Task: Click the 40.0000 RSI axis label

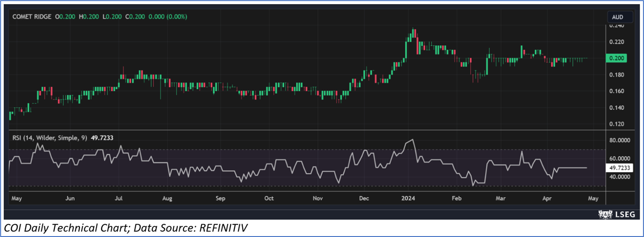Action: (619, 177)
